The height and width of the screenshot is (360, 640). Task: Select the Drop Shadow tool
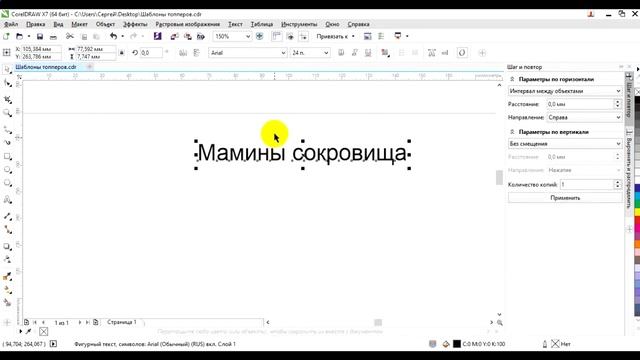pyautogui.click(x=7, y=246)
